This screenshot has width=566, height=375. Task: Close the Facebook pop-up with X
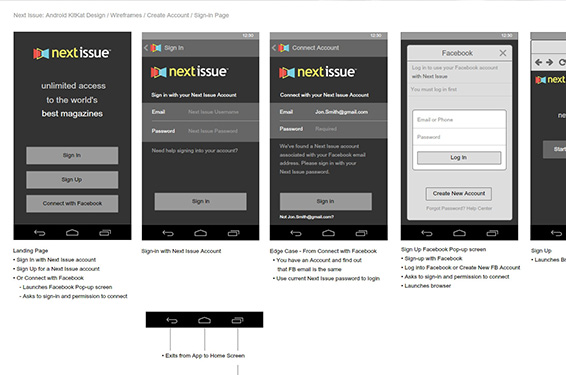click(502, 53)
